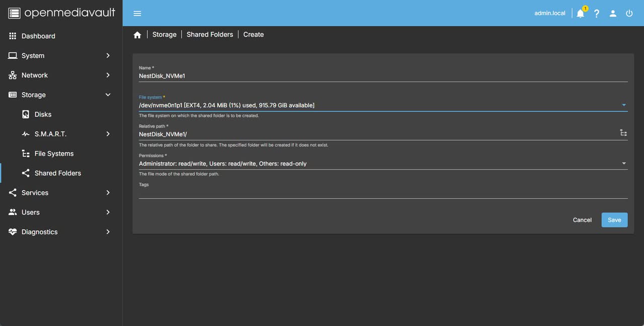644x326 pixels.
Task: Click the admin.local hostname text
Action: [x=550, y=14]
